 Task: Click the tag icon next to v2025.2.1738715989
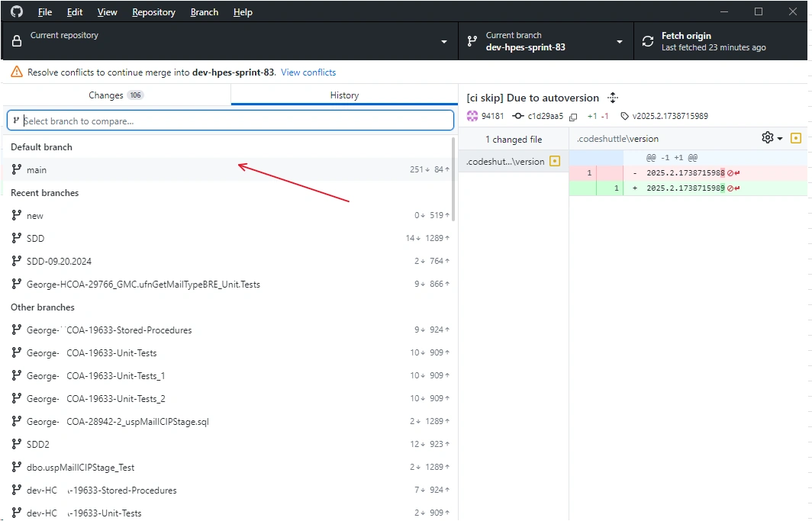point(624,117)
